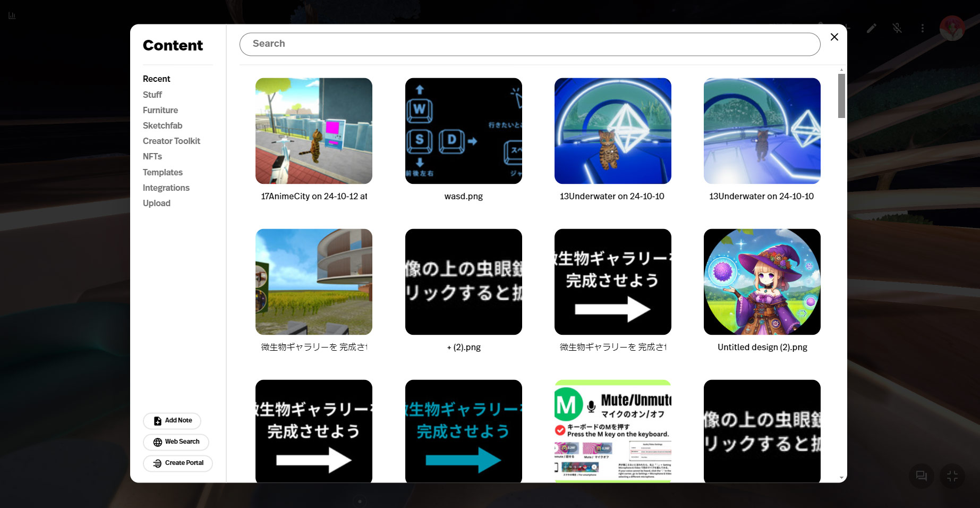Image resolution: width=980 pixels, height=508 pixels.
Task: Click the Web Search button
Action: pos(176,442)
